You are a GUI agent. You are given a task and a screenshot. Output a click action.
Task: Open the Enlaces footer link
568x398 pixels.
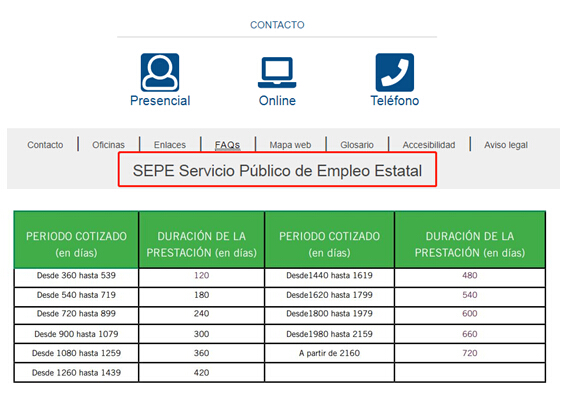170,145
